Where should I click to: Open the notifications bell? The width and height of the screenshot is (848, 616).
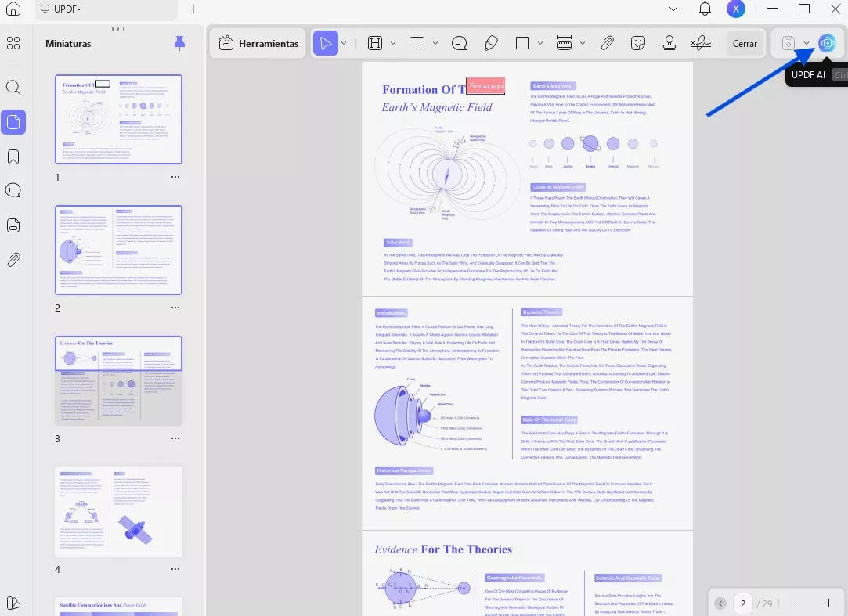point(705,9)
